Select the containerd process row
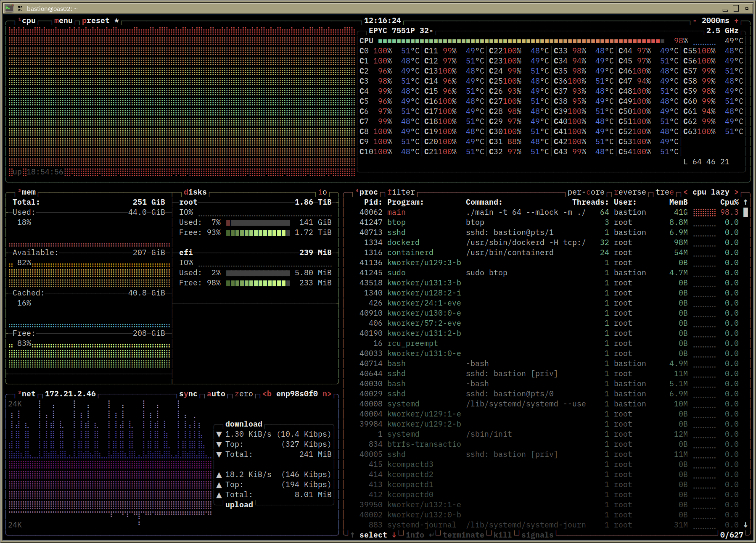756x543 pixels. 549,253
